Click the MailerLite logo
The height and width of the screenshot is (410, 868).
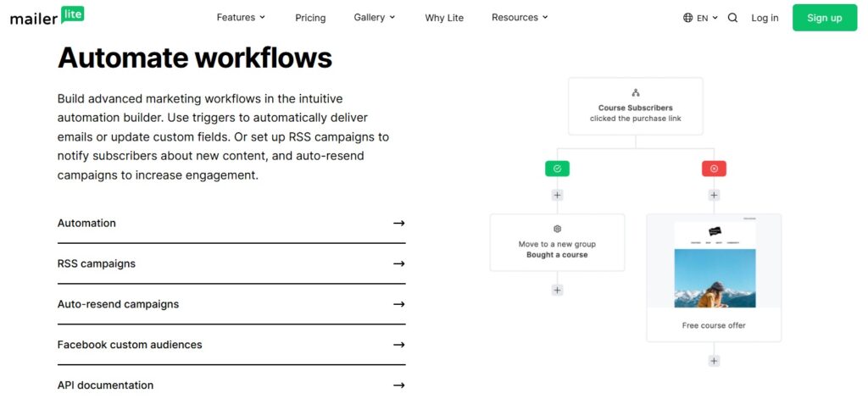click(x=47, y=16)
